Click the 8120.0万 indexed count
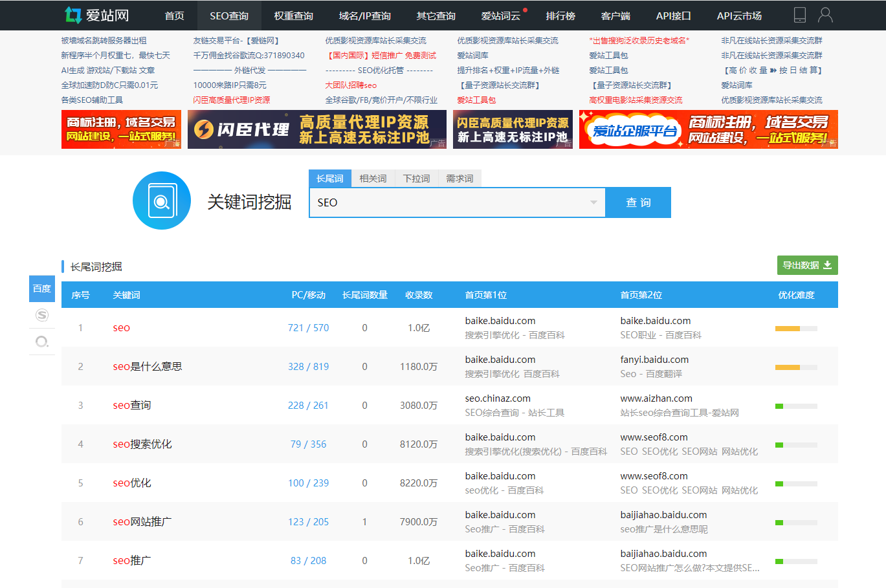This screenshot has width=886, height=588. click(419, 444)
